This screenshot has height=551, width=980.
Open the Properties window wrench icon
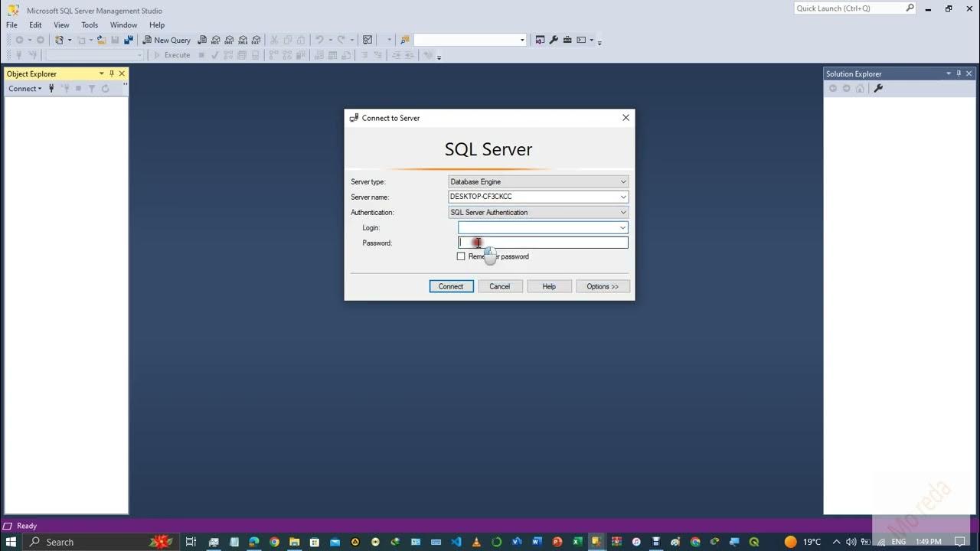[x=554, y=40]
